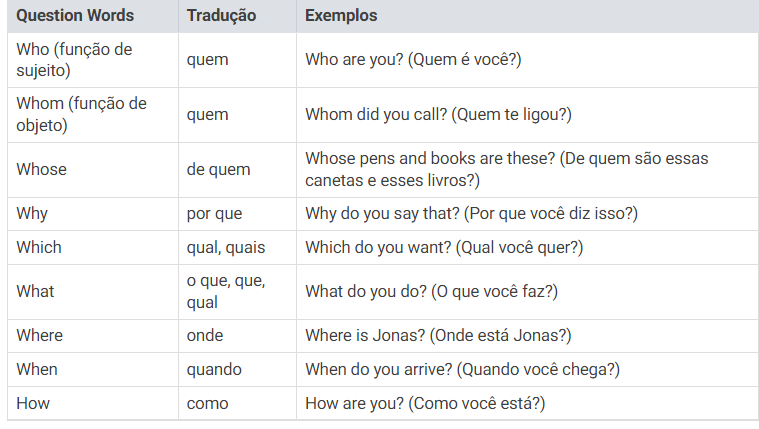Viewport: 759px width, 429px height.
Task: Click the What question word cell
Action: point(93,291)
